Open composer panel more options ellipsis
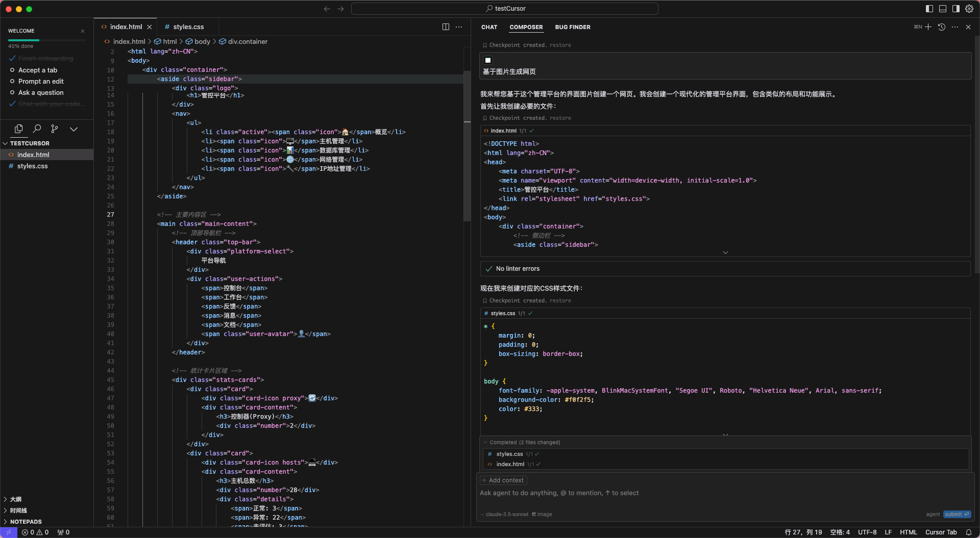 (955, 27)
